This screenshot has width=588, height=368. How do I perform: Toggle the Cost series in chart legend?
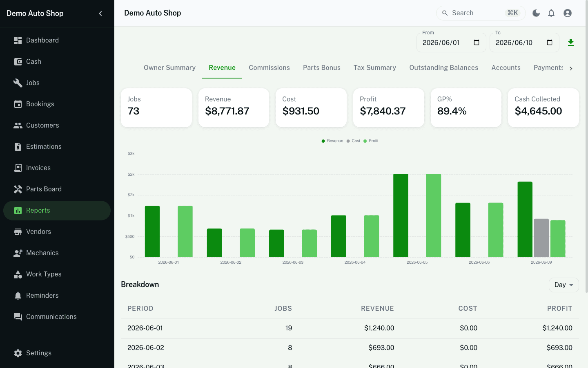(x=353, y=141)
